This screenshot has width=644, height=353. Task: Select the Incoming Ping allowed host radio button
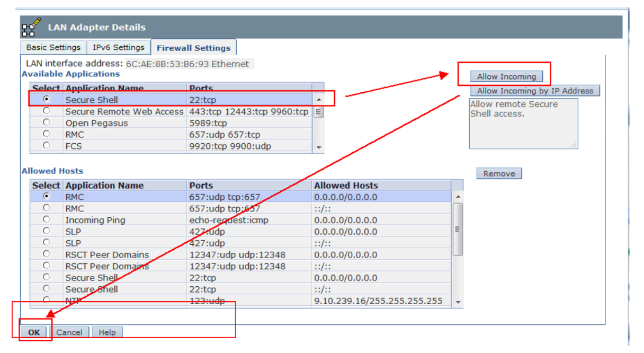point(47,219)
